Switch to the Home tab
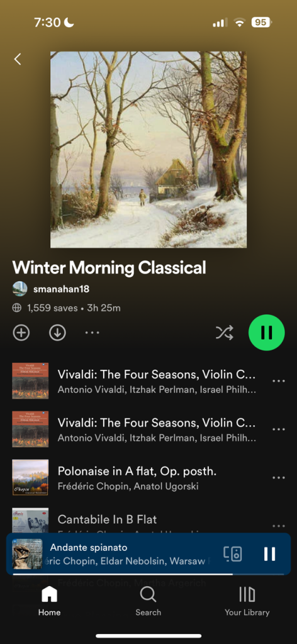297x644 pixels. click(49, 601)
